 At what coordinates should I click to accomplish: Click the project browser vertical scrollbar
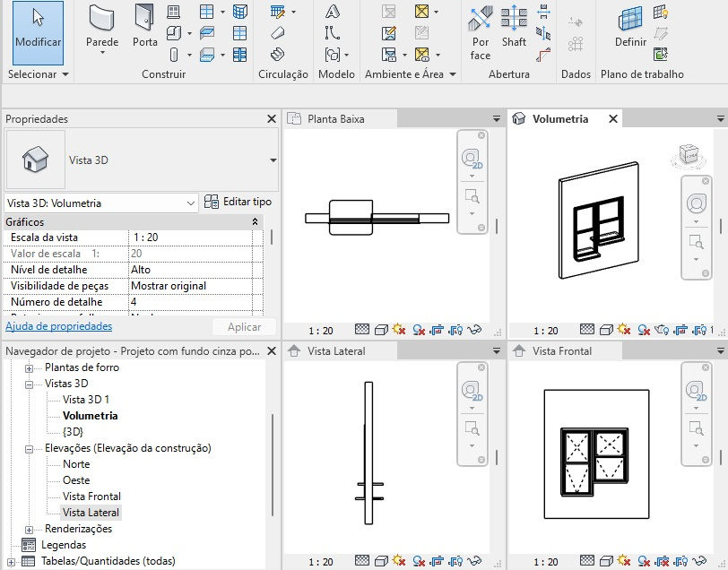tap(273, 464)
